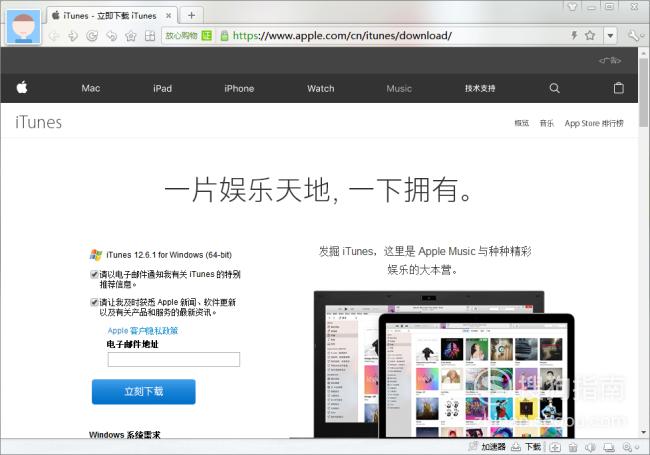This screenshot has width=650, height=455.
Task: Click the monitor icon in status bar
Action: 609,447
